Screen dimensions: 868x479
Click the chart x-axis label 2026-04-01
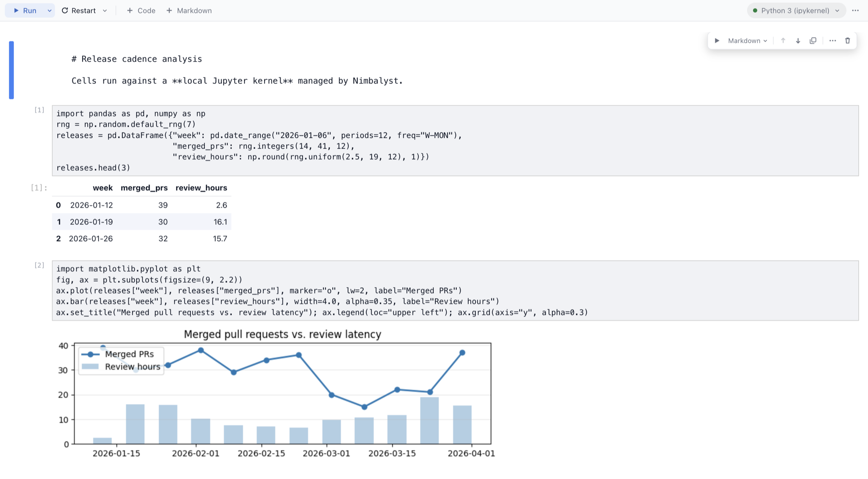471,454
